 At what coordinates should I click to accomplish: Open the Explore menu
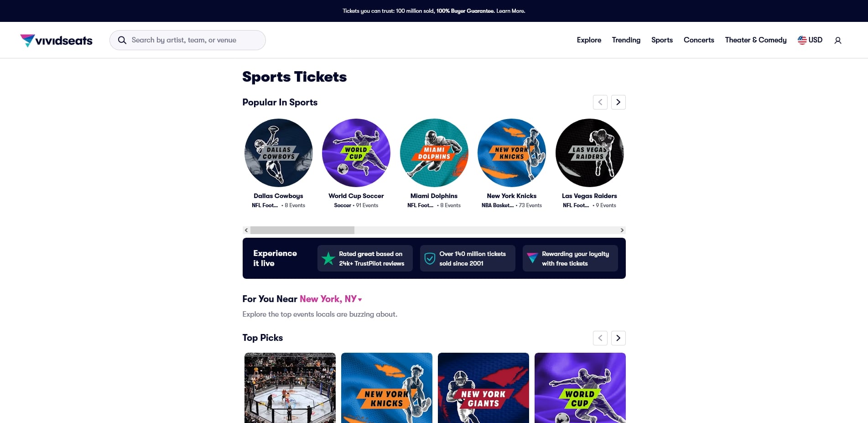(589, 40)
